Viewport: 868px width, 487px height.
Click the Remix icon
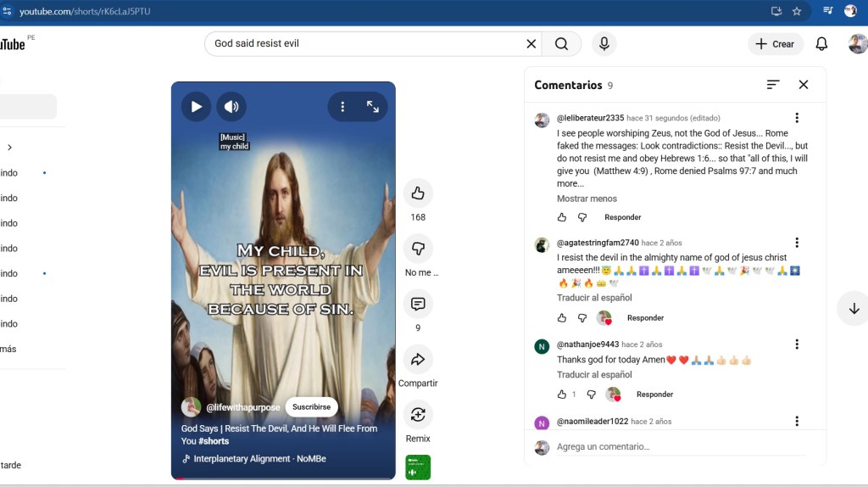click(418, 415)
